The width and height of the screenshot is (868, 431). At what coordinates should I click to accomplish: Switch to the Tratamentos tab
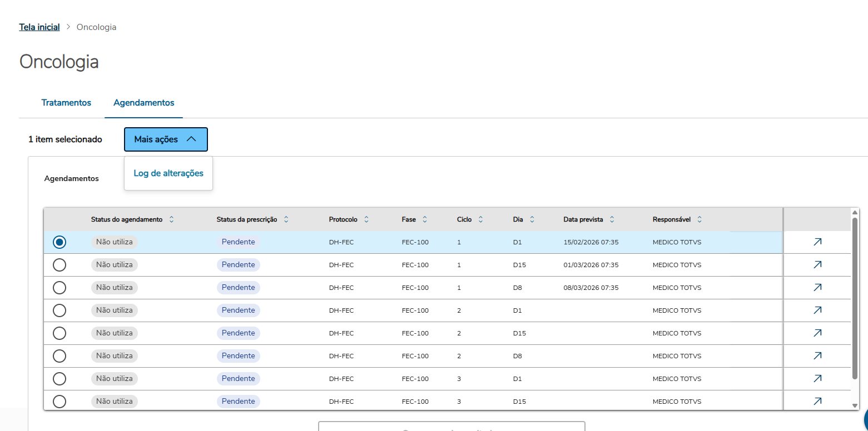pyautogui.click(x=66, y=103)
